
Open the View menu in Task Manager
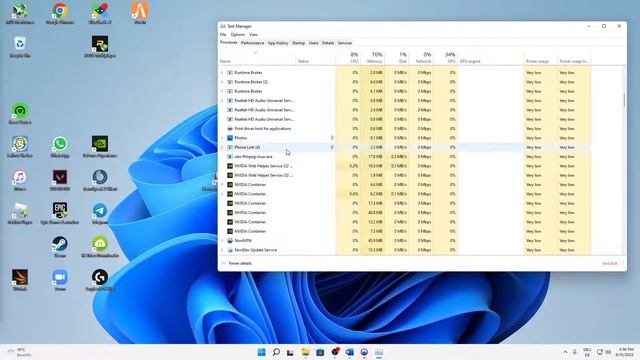click(x=253, y=35)
